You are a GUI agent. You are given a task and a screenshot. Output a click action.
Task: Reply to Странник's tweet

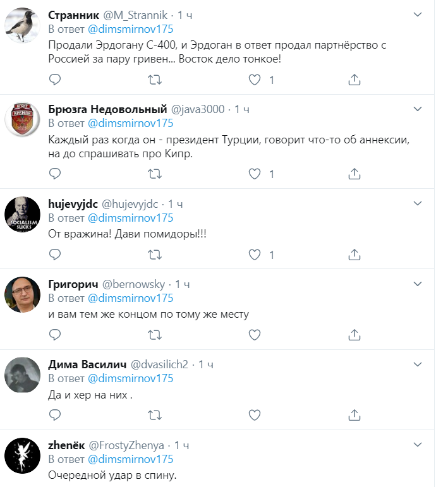point(55,80)
